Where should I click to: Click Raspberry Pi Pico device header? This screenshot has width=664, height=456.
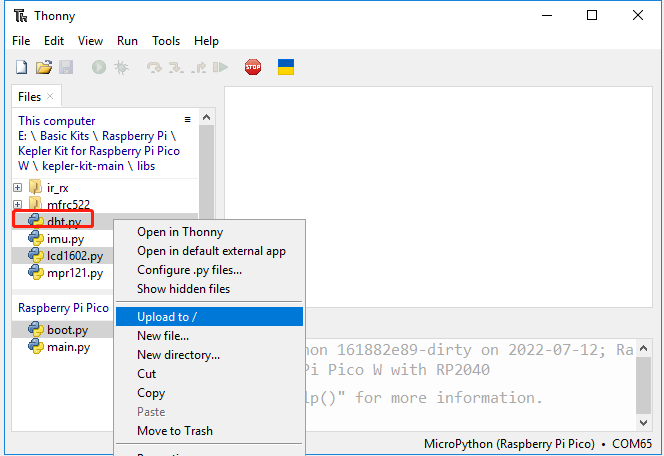coord(64,308)
